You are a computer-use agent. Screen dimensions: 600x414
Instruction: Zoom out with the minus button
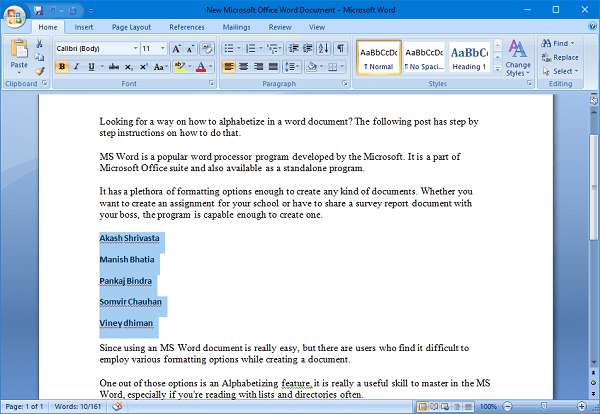click(x=507, y=406)
